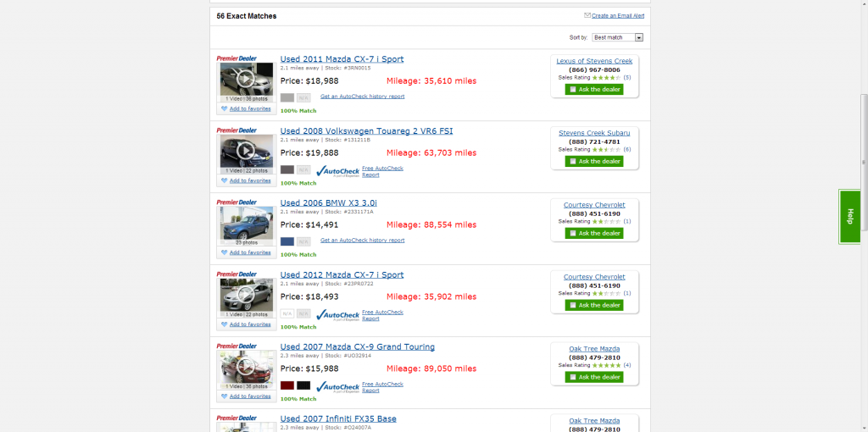The image size is (868, 432).
Task: Click AutoCheck logo on Mazda CX-9 listing
Action: point(337,387)
